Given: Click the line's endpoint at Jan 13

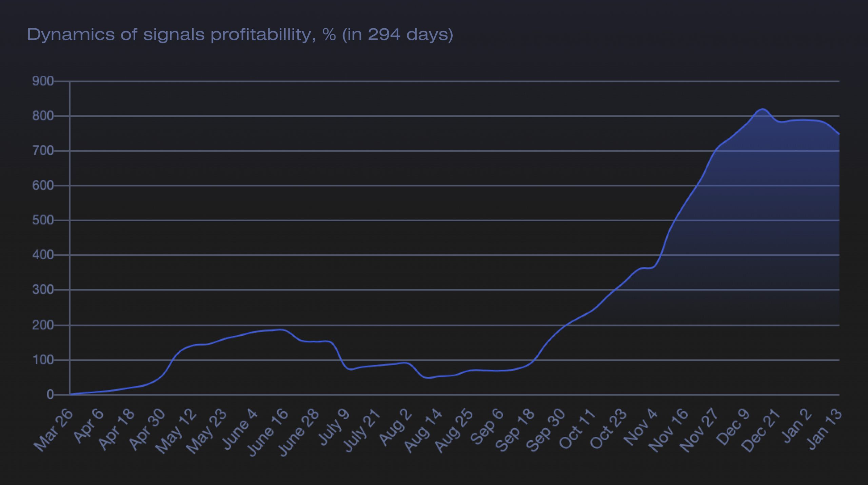Looking at the screenshot, I should coord(839,134).
